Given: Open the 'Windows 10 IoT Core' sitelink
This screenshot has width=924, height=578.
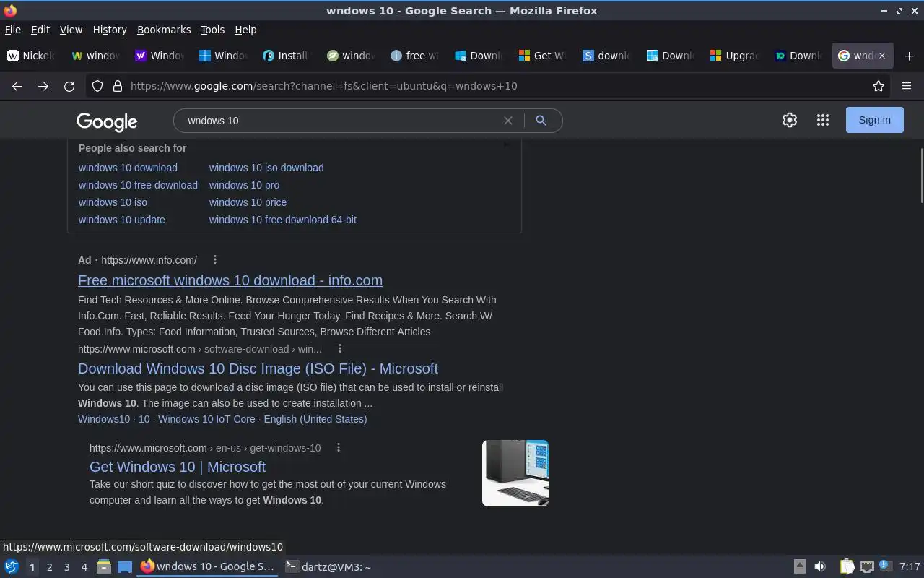Looking at the screenshot, I should tap(206, 419).
